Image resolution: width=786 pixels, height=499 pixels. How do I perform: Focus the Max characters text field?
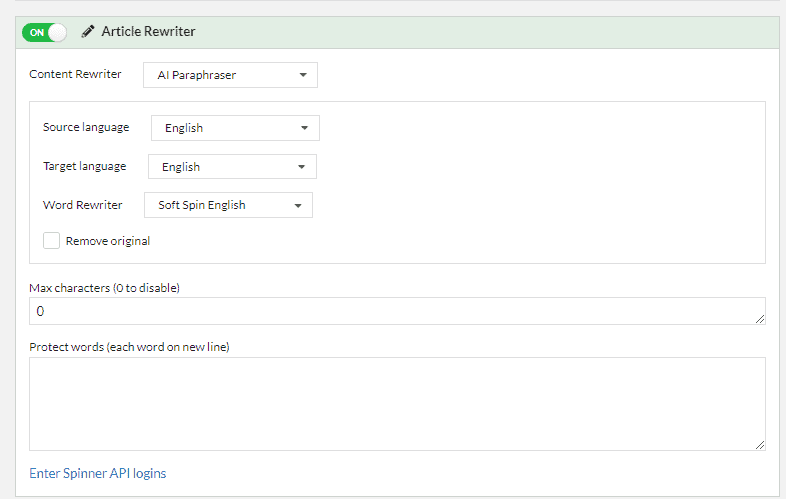pos(397,311)
